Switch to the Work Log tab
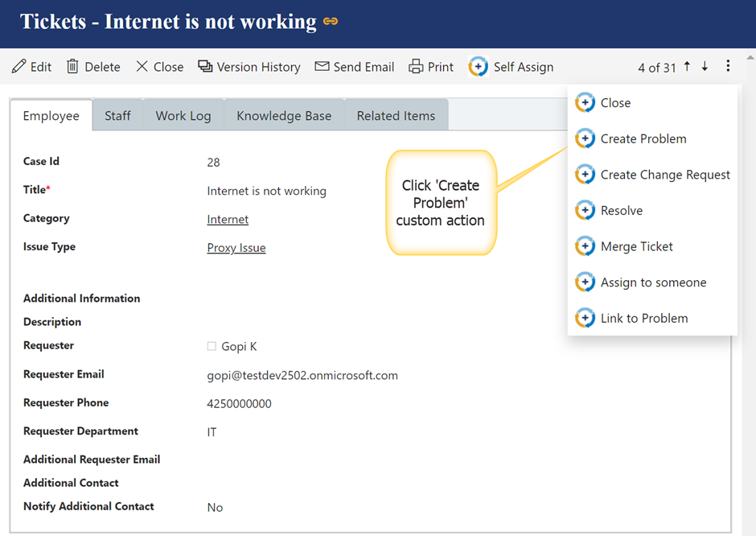This screenshot has height=536, width=756. pyautogui.click(x=183, y=116)
